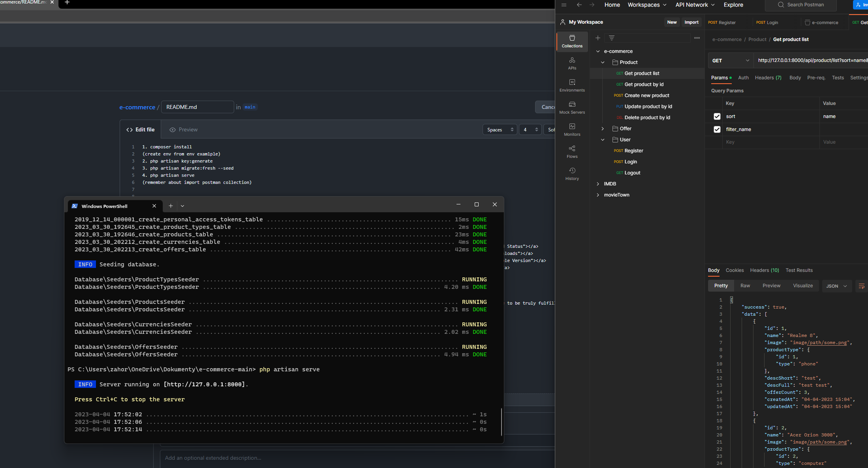Click the forward arrow in Postman header
The height and width of the screenshot is (468, 868).
(592, 5)
